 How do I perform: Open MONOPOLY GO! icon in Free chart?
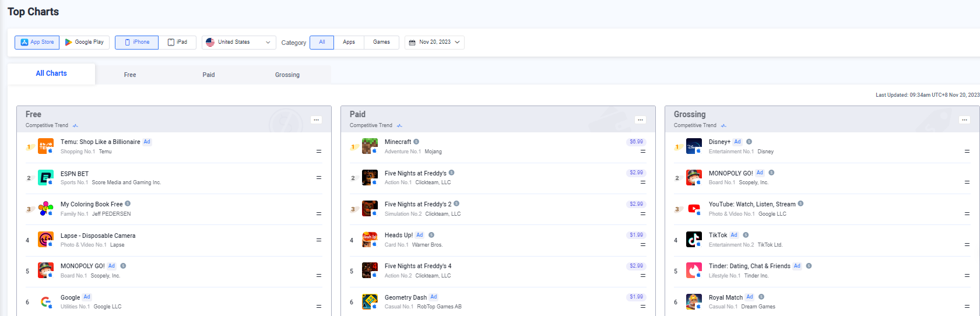45,270
